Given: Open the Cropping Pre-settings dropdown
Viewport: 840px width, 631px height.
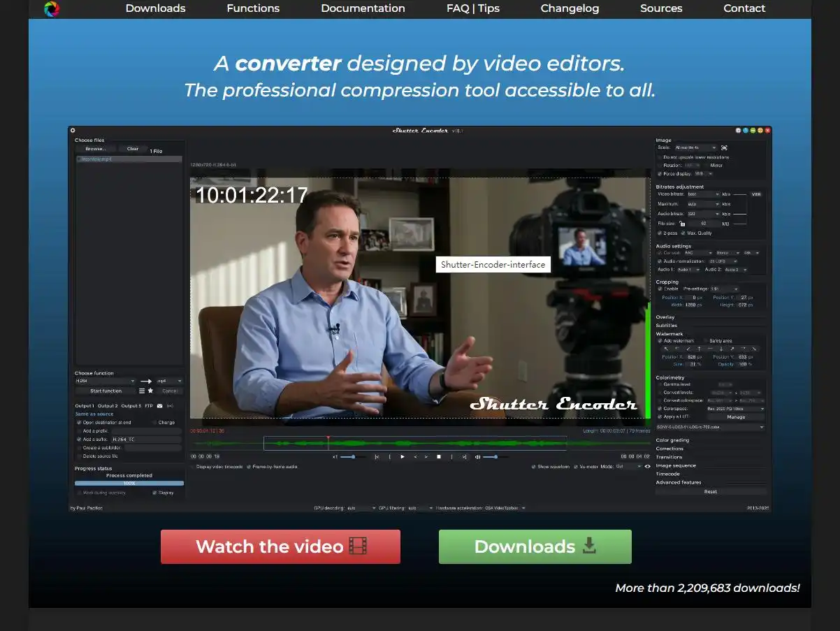Looking at the screenshot, I should point(725,289).
